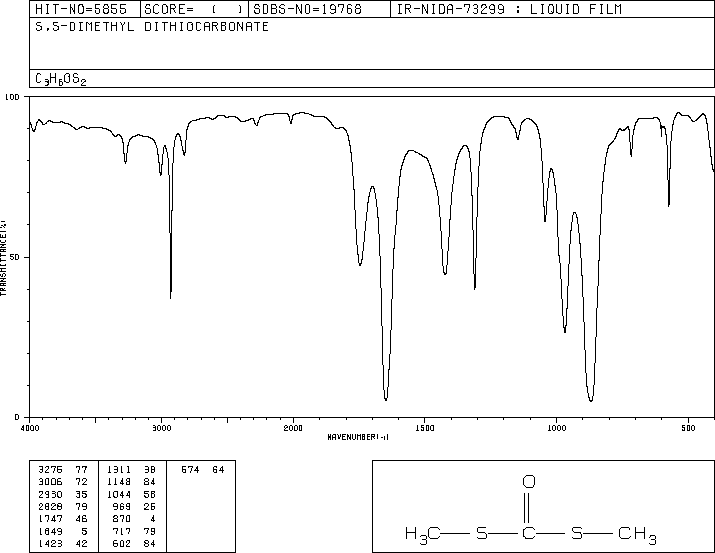The height and width of the screenshot is (553, 715).
Task: Click the SDBS-NO=19768 field
Action: click(x=320, y=9)
